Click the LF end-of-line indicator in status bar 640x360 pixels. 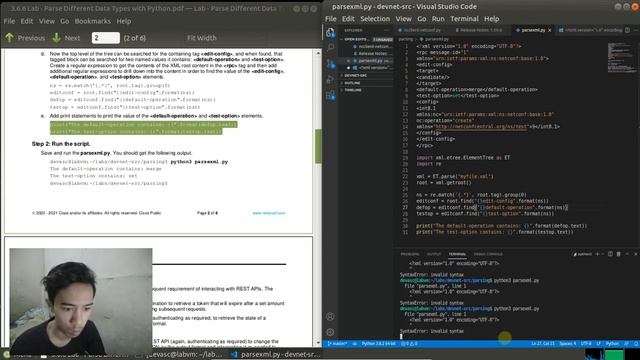pyautogui.click(x=599, y=344)
